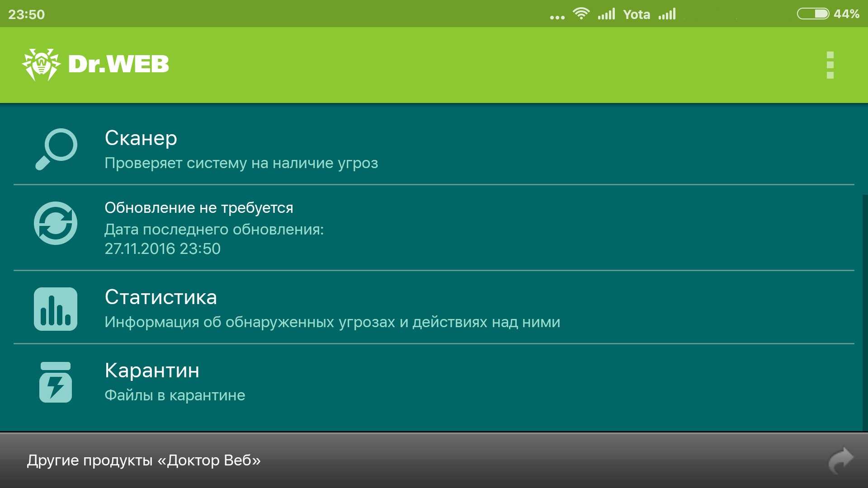Tap the last update date 27.11.2016 23:50

[x=162, y=249]
